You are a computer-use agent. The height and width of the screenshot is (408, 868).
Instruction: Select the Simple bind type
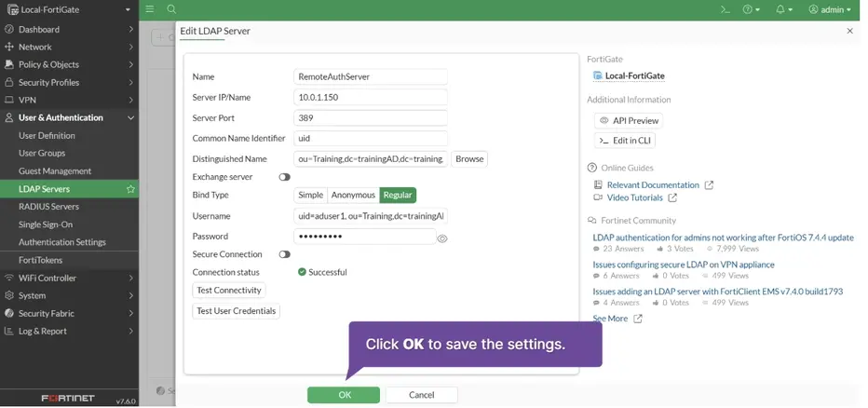310,195
